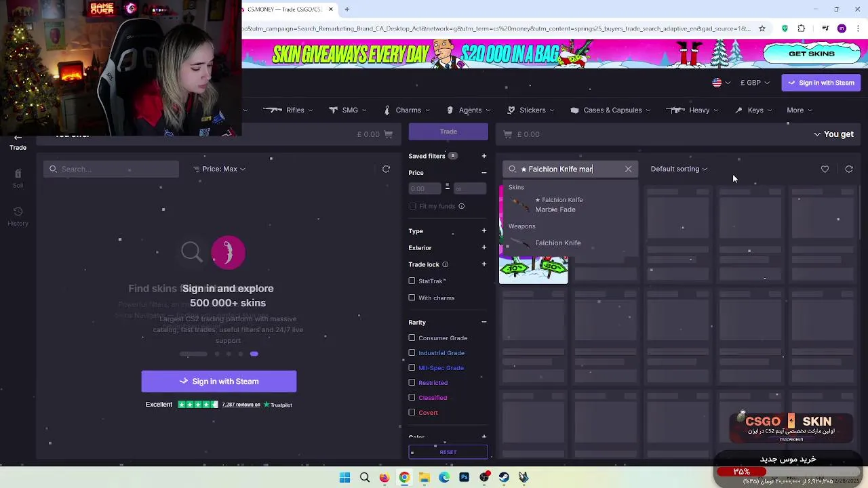Open Microsoft Edge from the taskbar
The image size is (868, 488).
click(x=444, y=477)
